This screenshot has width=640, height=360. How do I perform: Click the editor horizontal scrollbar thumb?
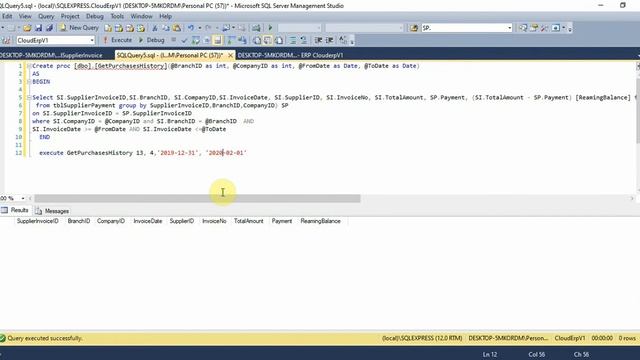(197, 198)
